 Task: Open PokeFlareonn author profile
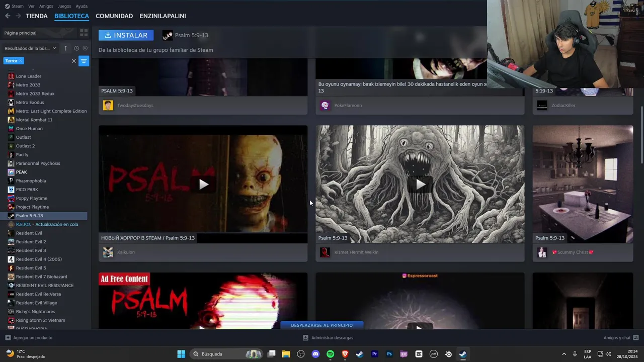point(348,106)
